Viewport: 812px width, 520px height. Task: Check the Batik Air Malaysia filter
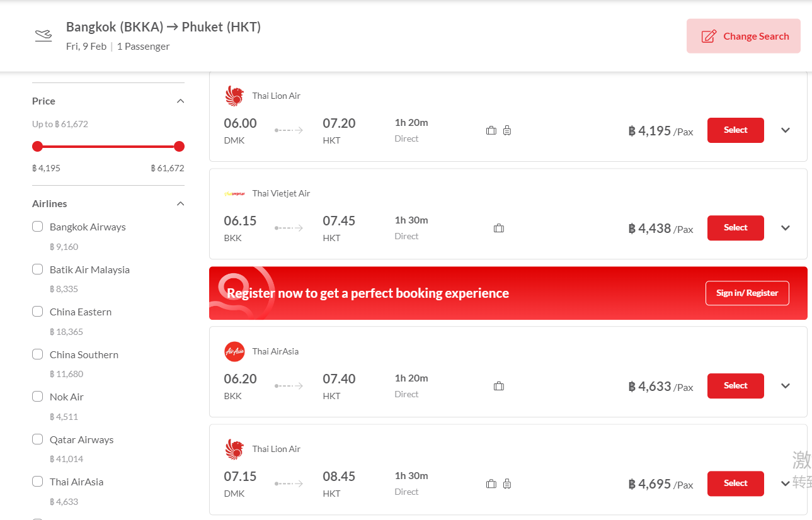tap(38, 269)
